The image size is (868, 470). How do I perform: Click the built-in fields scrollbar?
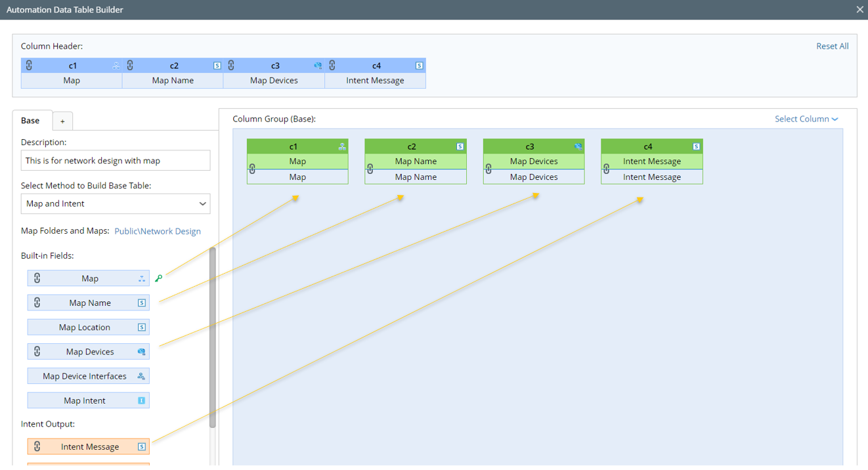click(213, 337)
